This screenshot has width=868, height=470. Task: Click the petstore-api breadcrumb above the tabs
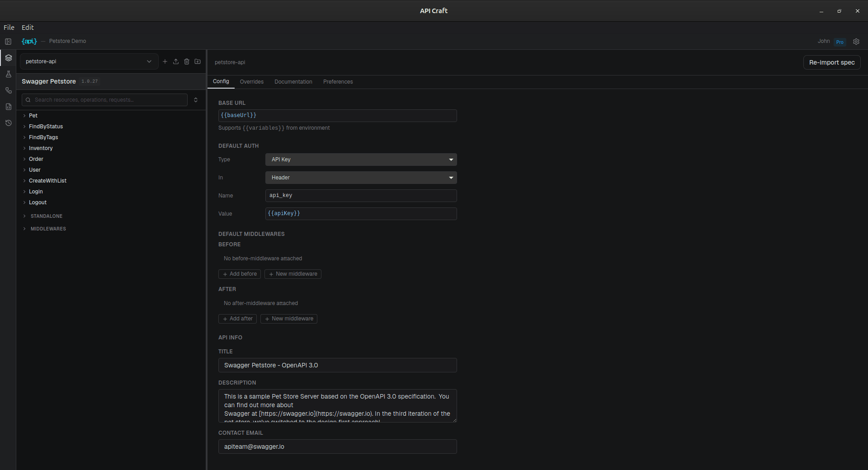coord(230,62)
